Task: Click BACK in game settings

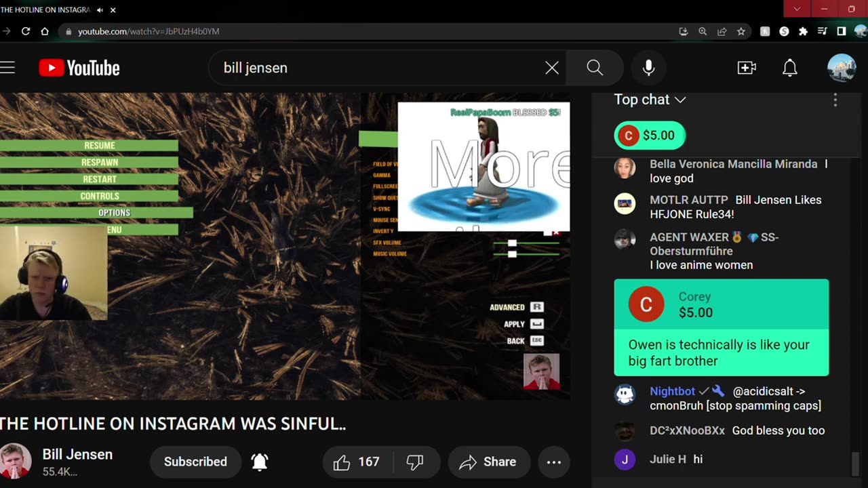Action: (526, 340)
